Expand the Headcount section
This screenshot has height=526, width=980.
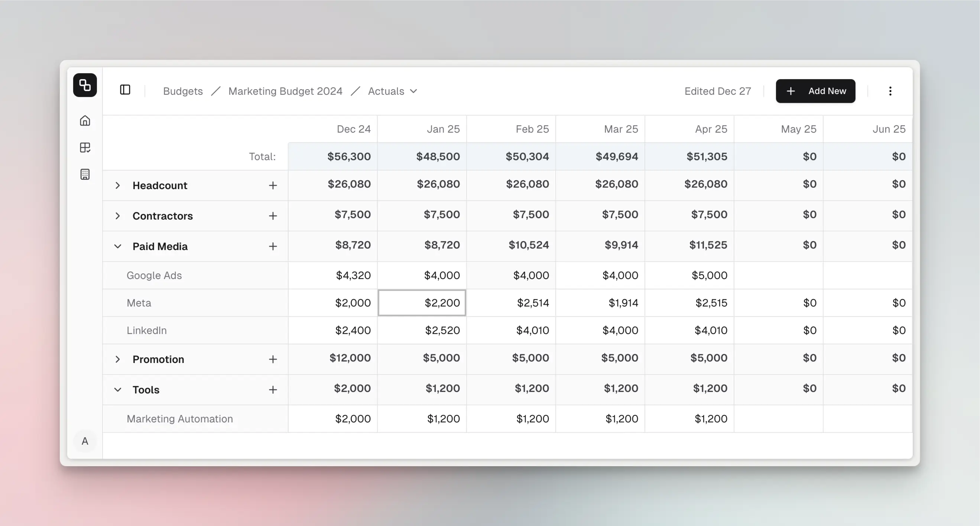tap(117, 185)
